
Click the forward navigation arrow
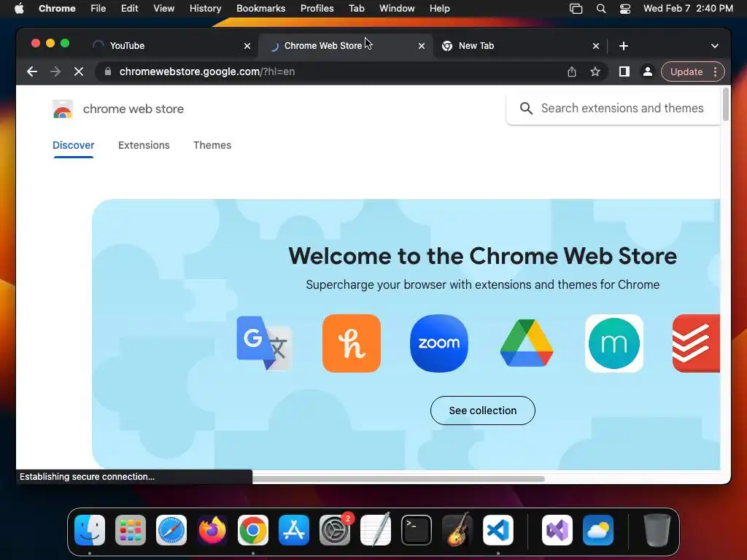[x=55, y=71]
